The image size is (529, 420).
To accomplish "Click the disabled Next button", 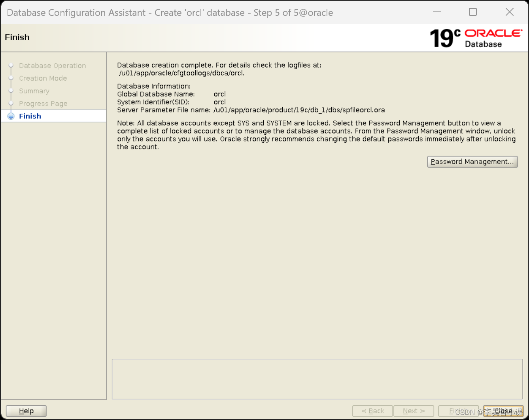I will 414,411.
